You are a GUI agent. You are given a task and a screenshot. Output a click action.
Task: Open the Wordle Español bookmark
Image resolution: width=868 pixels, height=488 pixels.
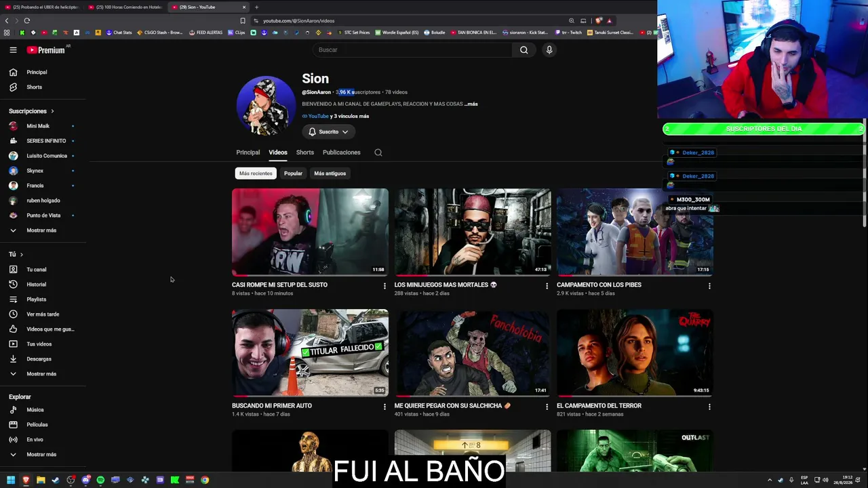397,33
